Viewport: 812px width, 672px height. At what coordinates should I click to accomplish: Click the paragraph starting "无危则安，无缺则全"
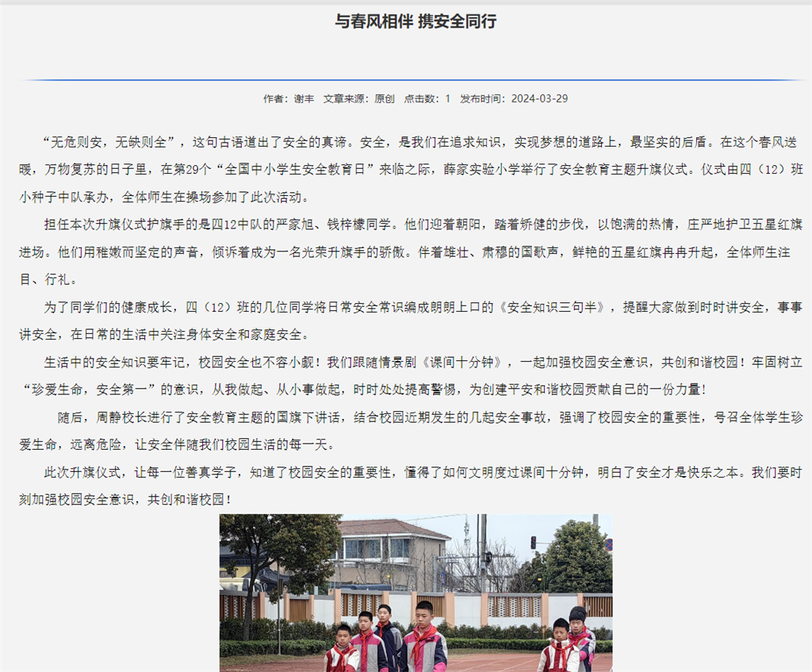[x=411, y=170]
